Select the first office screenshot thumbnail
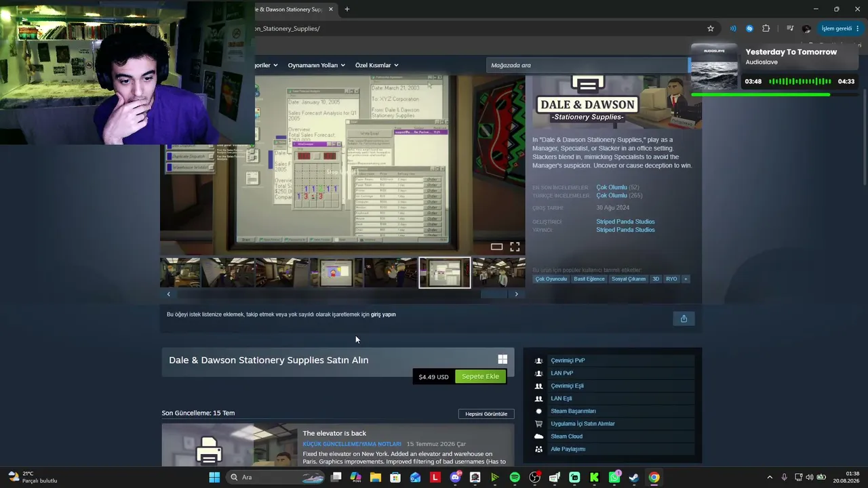The height and width of the screenshot is (488, 868). [x=180, y=272]
